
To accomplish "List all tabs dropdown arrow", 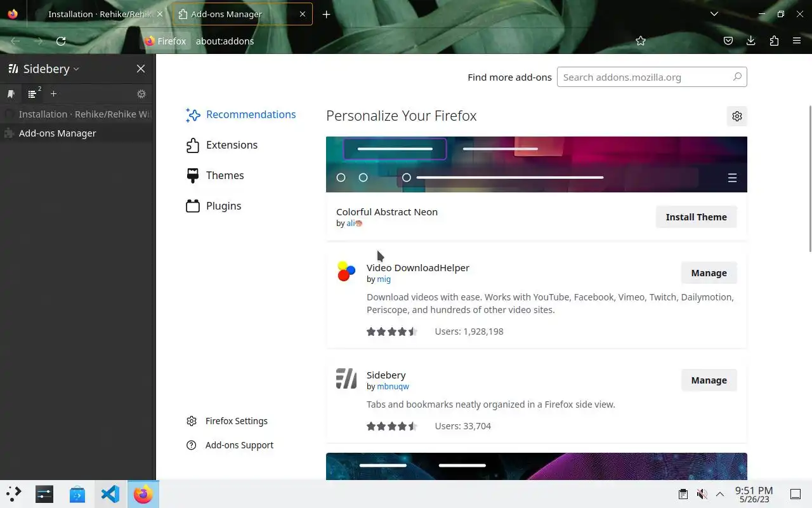I will (714, 14).
